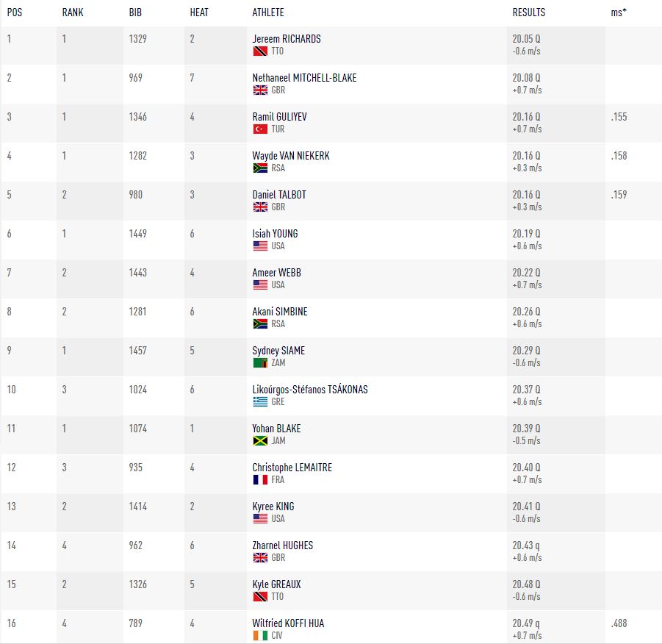The image size is (662, 644).
Task: Open Ramil GULIYEV athlete link
Action: click(279, 117)
